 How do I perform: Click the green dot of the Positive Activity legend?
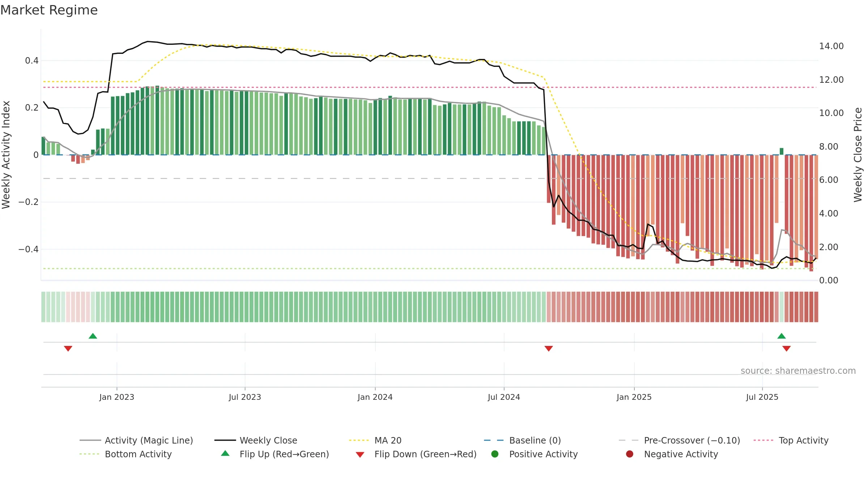coord(495,454)
